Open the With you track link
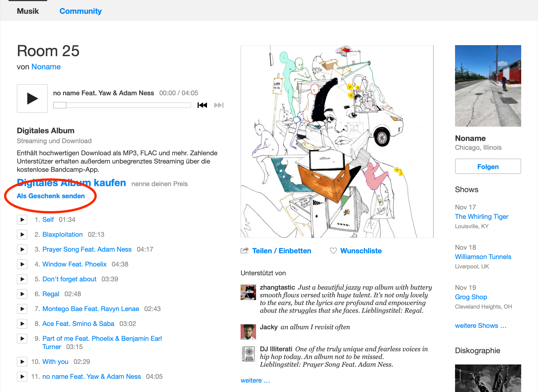This screenshot has width=538, height=392. [55, 362]
